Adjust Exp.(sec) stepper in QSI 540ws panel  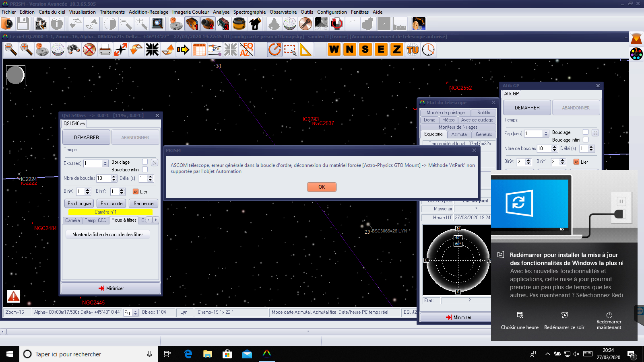105,163
